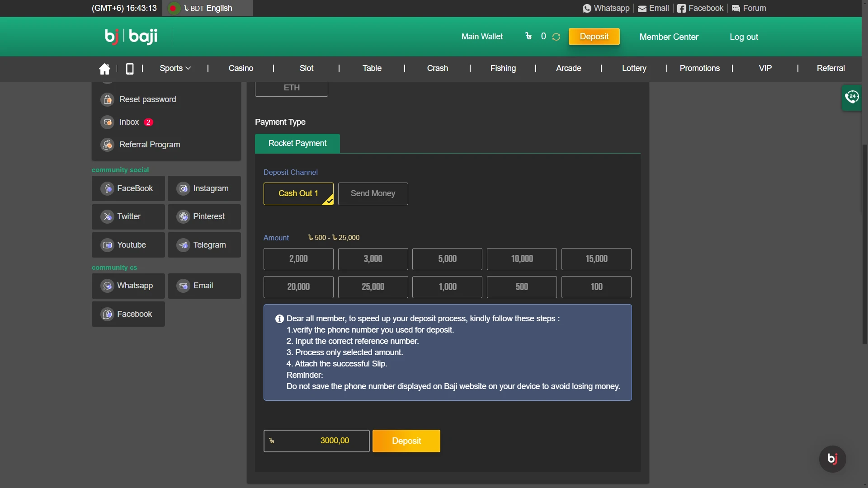Image resolution: width=868 pixels, height=488 pixels.
Task: Choose 25,000 deposit amount
Action: click(x=373, y=287)
